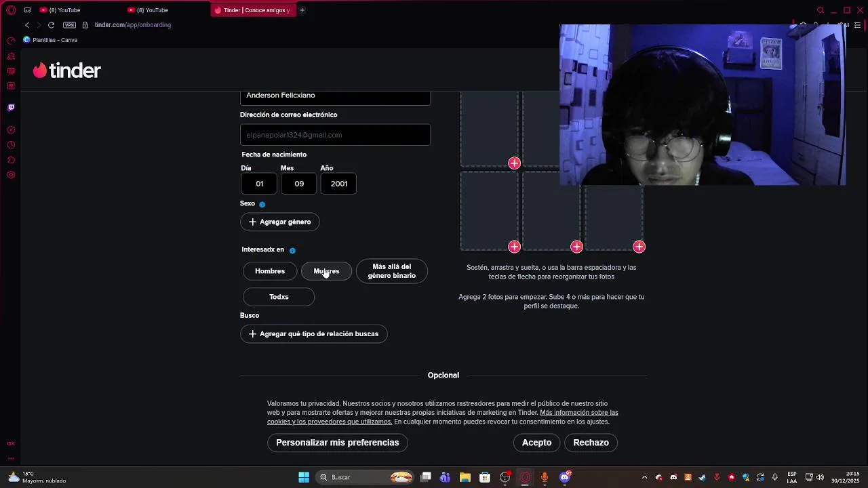The height and width of the screenshot is (488, 868).
Task: Switch to second YouTube tab
Action: click(x=166, y=10)
